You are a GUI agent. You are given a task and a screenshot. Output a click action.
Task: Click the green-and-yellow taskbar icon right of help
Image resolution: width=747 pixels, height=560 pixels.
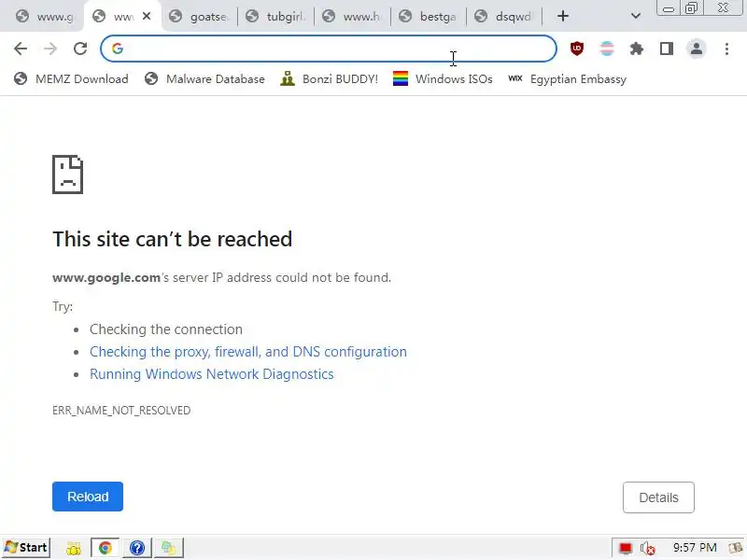[x=168, y=548]
